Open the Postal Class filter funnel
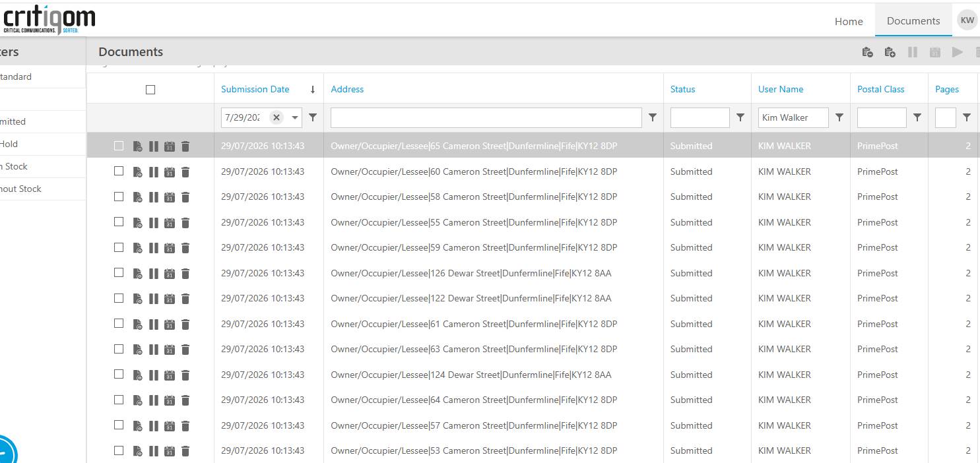The width and height of the screenshot is (980, 463). coord(917,117)
